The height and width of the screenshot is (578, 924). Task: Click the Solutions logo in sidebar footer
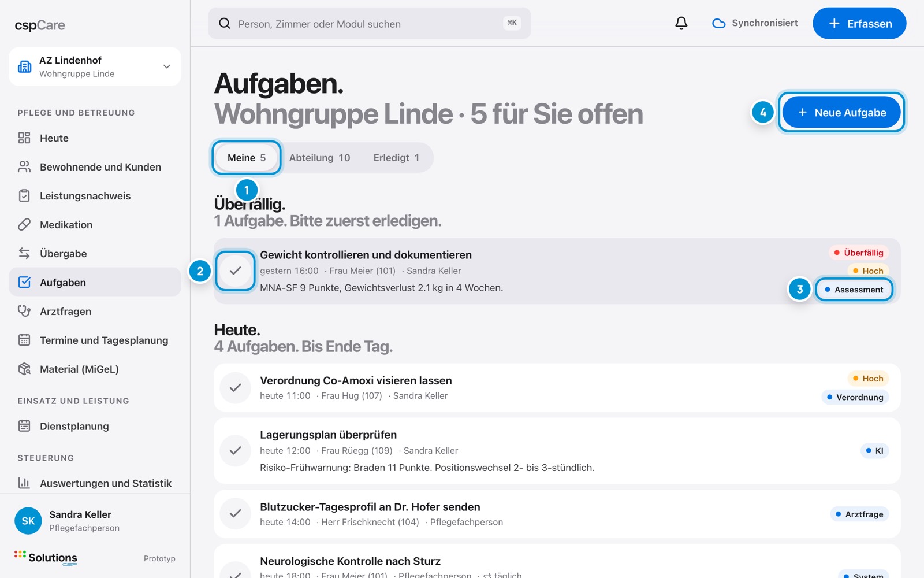tap(46, 558)
